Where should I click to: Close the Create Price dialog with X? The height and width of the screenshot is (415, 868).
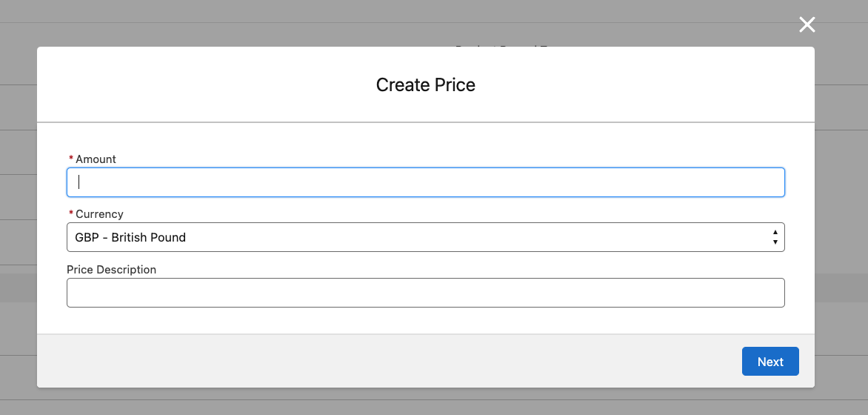coord(807,24)
